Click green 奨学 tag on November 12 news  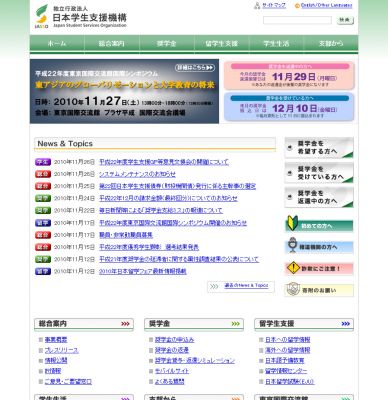pyautogui.click(x=43, y=259)
